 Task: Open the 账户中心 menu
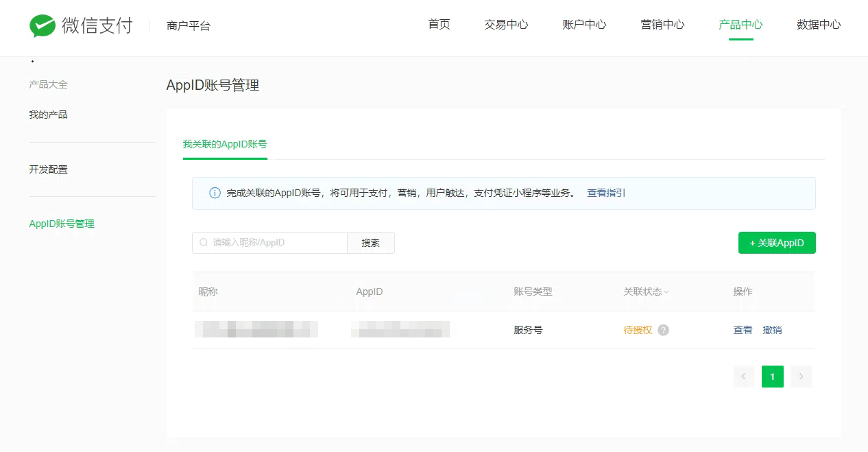pyautogui.click(x=584, y=25)
